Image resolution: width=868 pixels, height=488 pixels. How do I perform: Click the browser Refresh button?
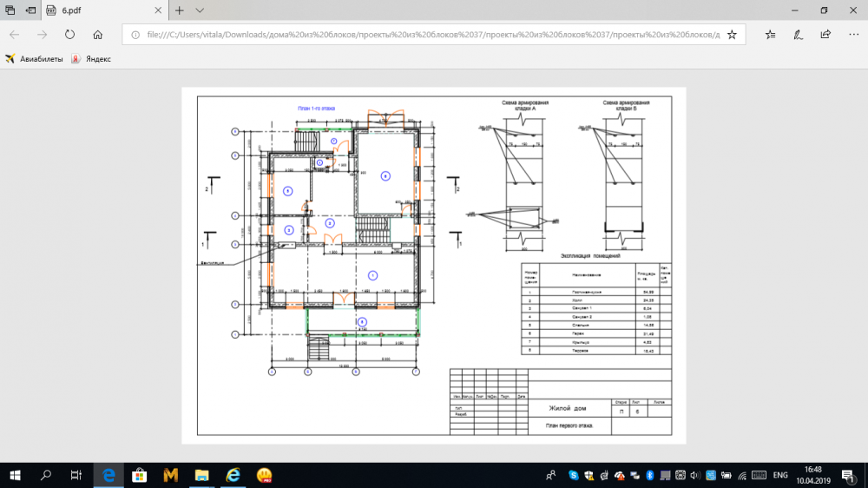(x=69, y=35)
